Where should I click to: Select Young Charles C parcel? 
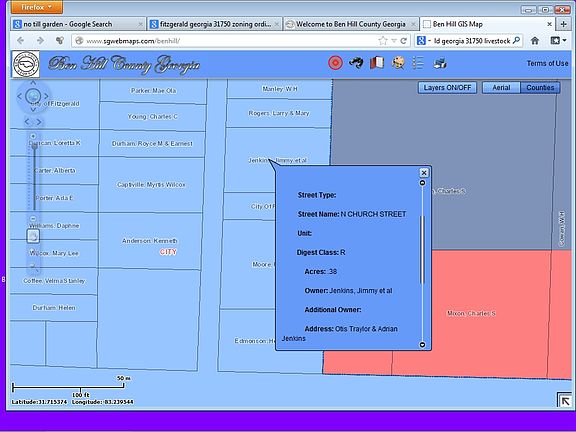click(152, 116)
